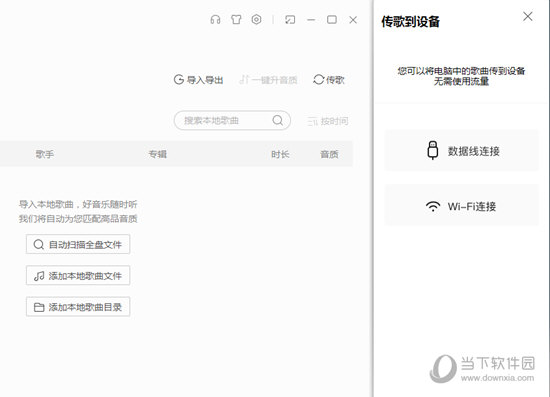Sort by 专辑 column header
Viewport: 550px width, 397px height.
tap(157, 154)
